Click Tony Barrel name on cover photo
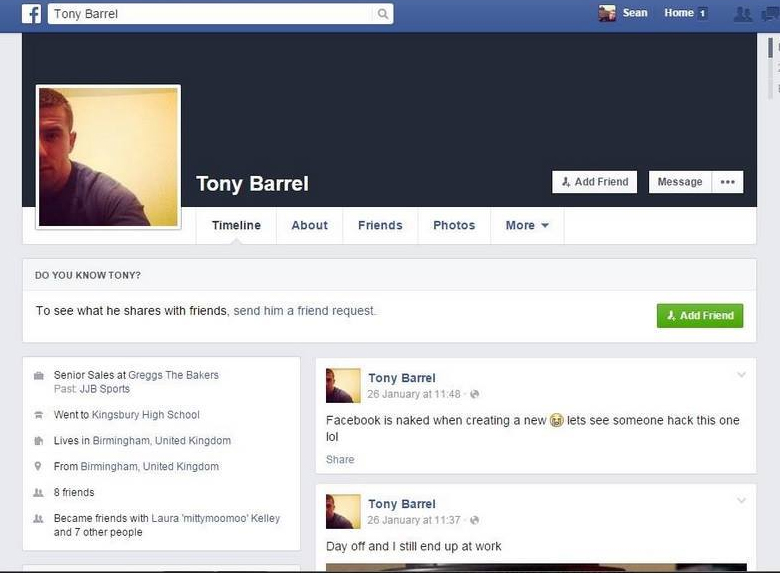 click(x=252, y=184)
